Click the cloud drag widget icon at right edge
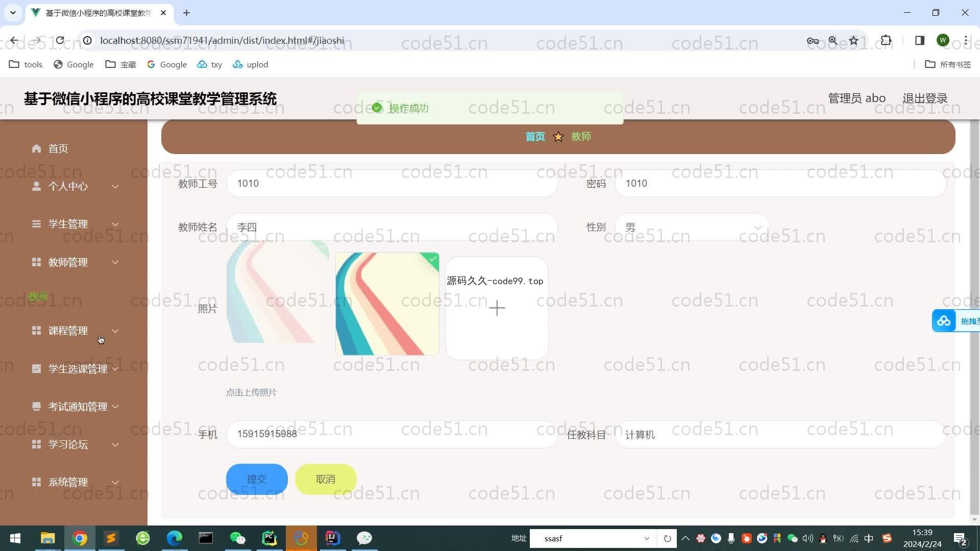 click(944, 321)
